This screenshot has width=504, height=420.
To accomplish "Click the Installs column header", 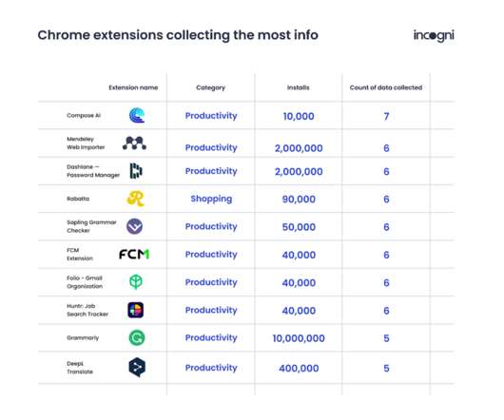I will pos(299,87).
